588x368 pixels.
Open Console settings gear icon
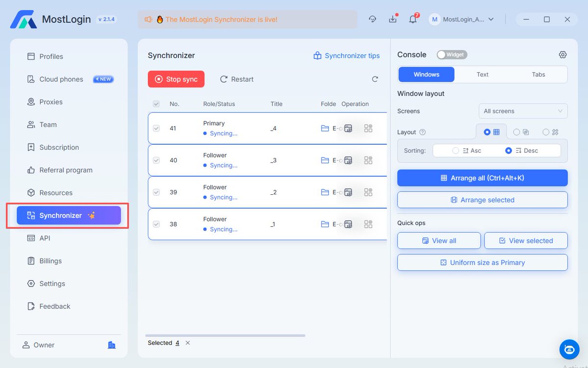563,54
